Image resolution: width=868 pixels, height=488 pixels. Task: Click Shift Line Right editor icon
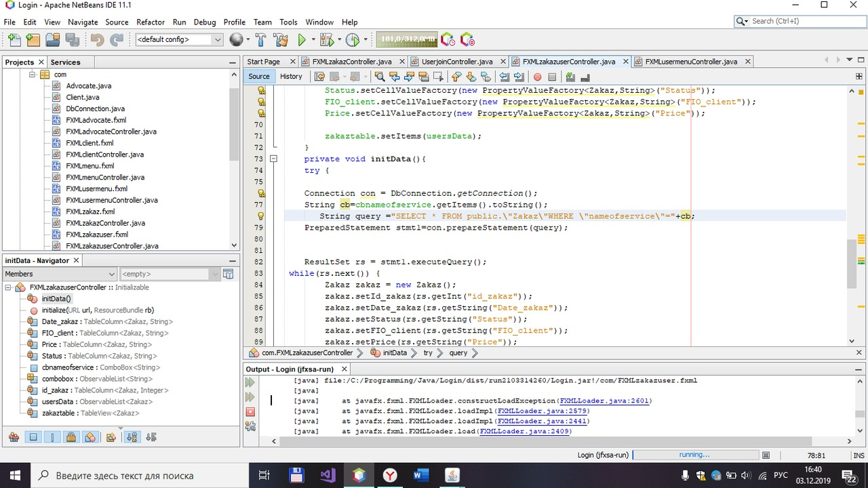point(519,77)
